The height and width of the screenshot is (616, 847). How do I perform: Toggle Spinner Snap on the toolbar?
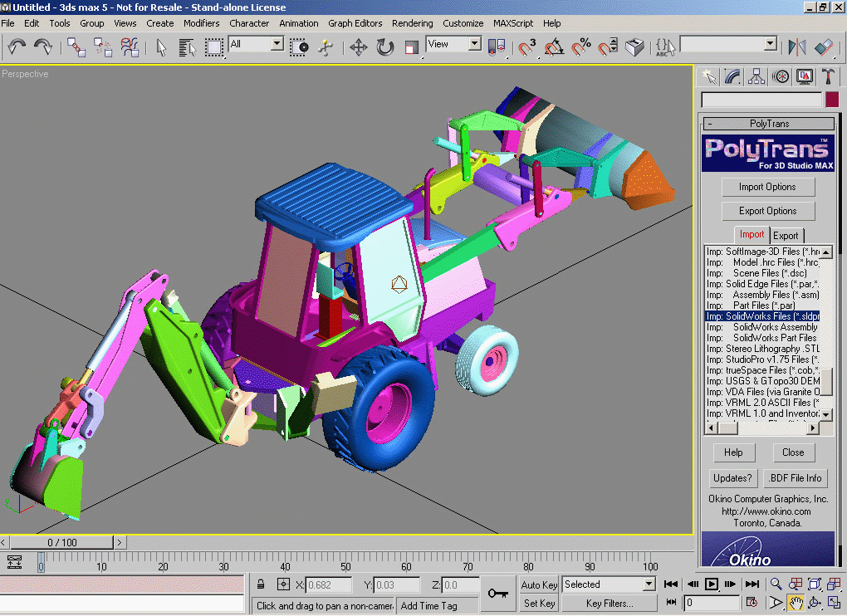(x=608, y=47)
